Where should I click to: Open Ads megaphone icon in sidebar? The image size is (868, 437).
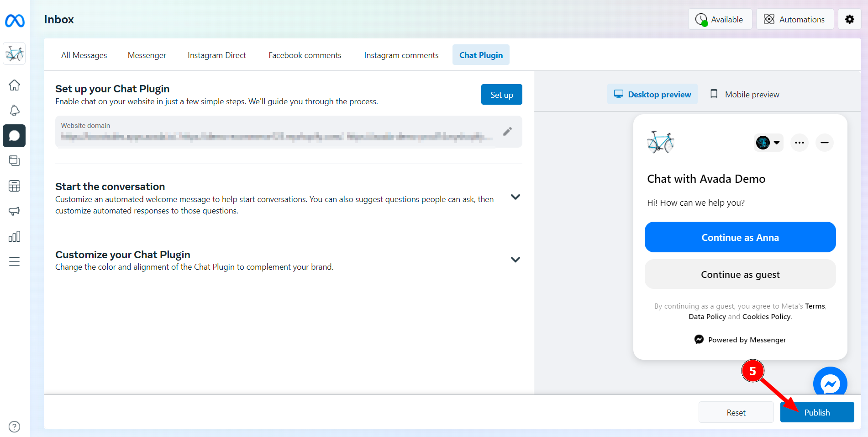click(14, 211)
